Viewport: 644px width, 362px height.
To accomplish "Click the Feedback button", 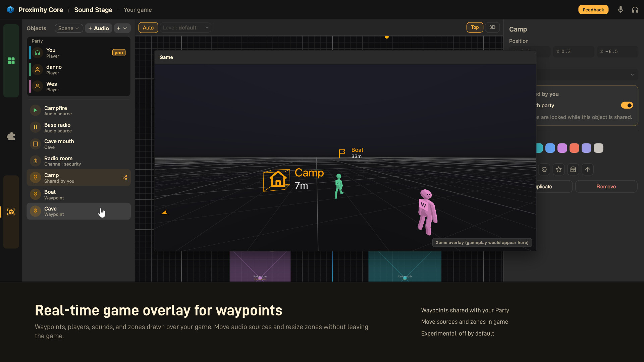I will pyautogui.click(x=593, y=10).
